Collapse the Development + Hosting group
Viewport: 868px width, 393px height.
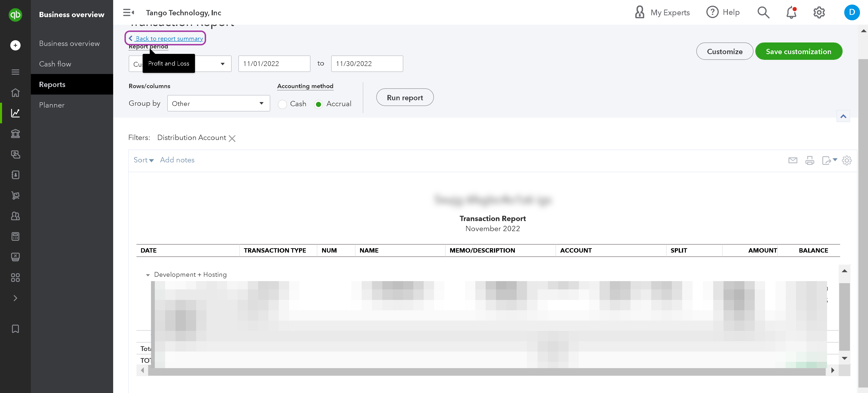148,275
